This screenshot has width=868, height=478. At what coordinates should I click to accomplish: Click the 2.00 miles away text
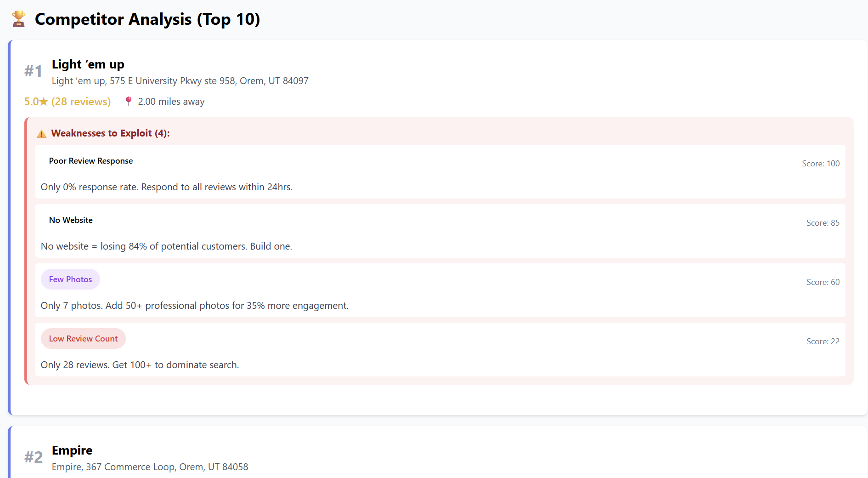(171, 102)
